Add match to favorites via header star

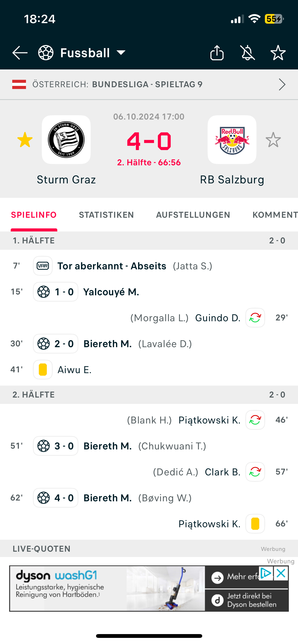pyautogui.click(x=278, y=53)
